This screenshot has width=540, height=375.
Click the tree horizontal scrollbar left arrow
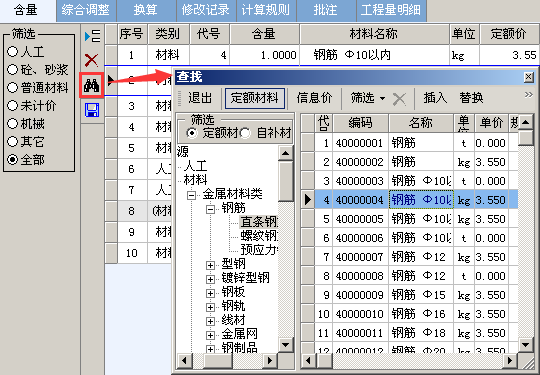(184, 361)
